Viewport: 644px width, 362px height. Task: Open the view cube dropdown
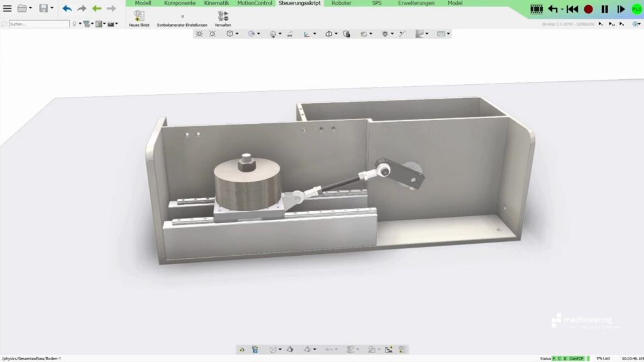pyautogui.click(x=236, y=34)
